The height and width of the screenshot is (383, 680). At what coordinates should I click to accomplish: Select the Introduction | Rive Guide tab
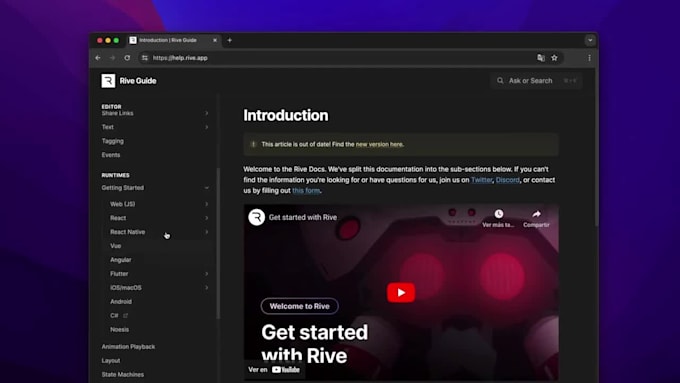(x=174, y=40)
